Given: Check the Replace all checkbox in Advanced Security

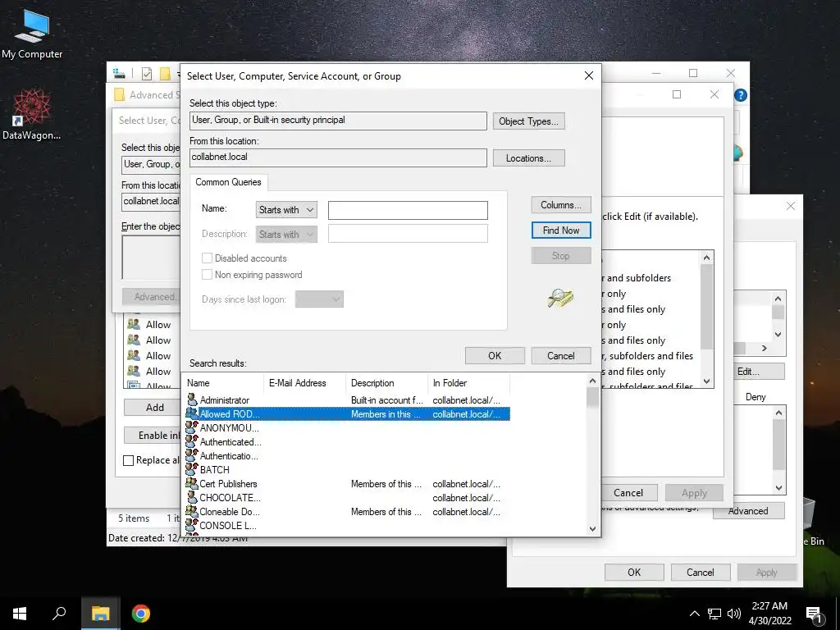Looking at the screenshot, I should coord(129,460).
